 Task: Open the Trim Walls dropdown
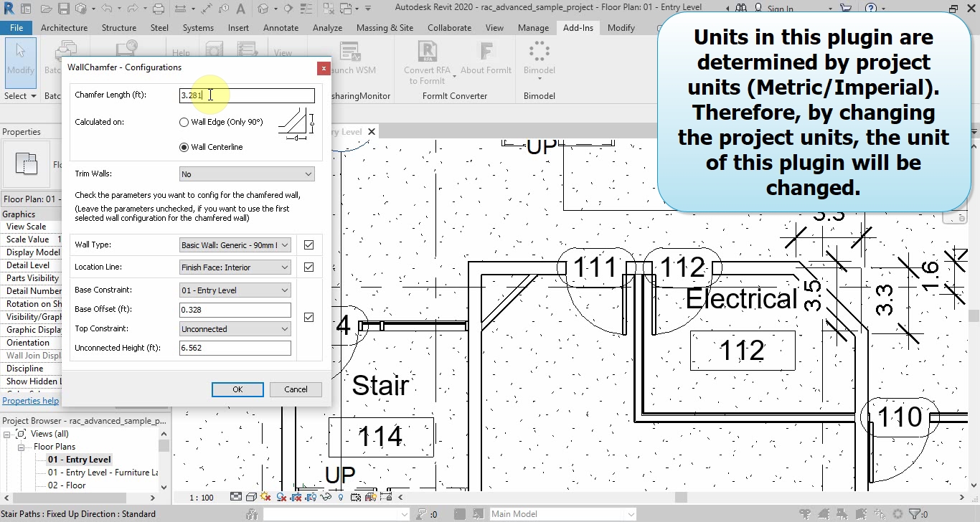247,174
